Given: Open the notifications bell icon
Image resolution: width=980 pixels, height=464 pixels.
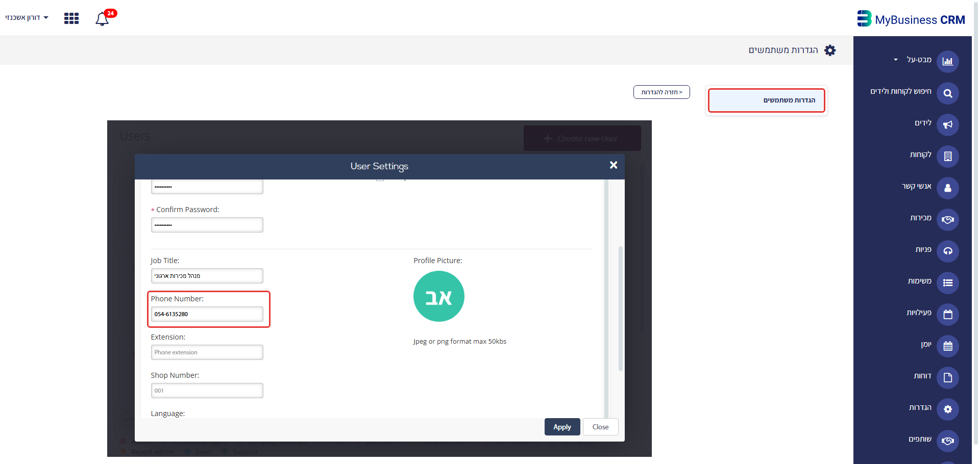Looking at the screenshot, I should tap(102, 19).
